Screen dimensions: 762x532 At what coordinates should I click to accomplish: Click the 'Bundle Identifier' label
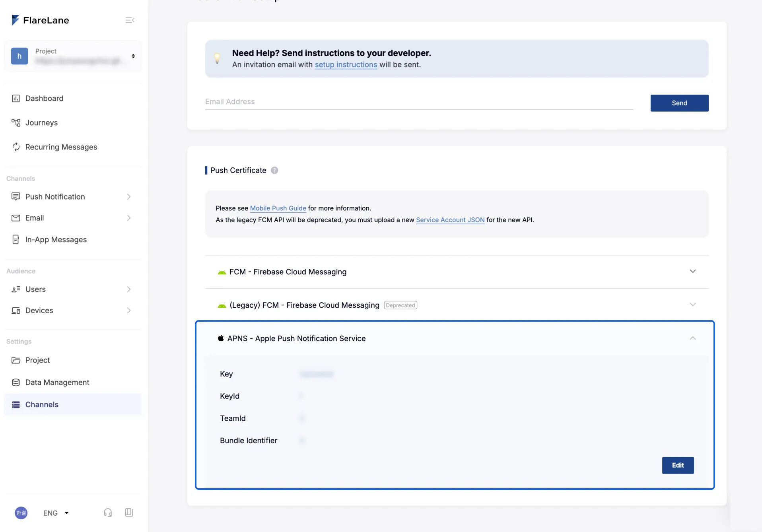click(x=249, y=441)
